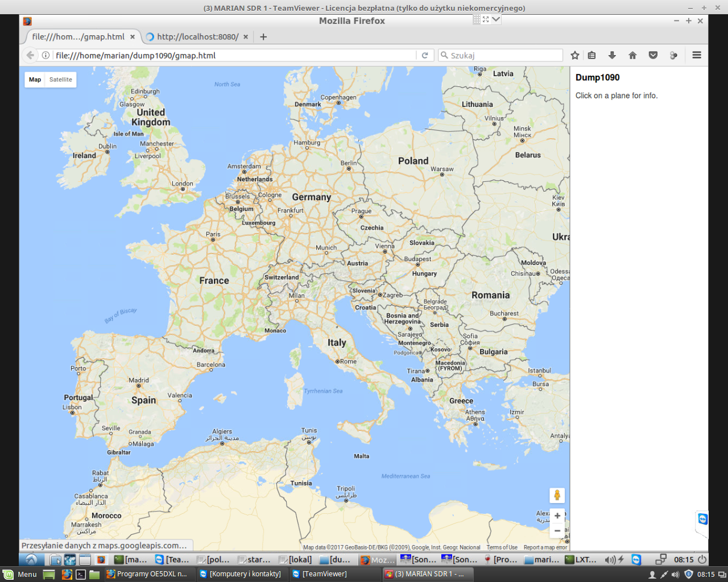
Task: Launch local Firefox from panel
Action: pyautogui.click(x=67, y=574)
